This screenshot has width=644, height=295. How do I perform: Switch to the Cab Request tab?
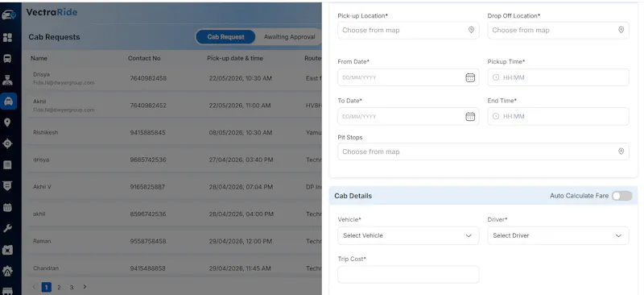[x=225, y=37]
